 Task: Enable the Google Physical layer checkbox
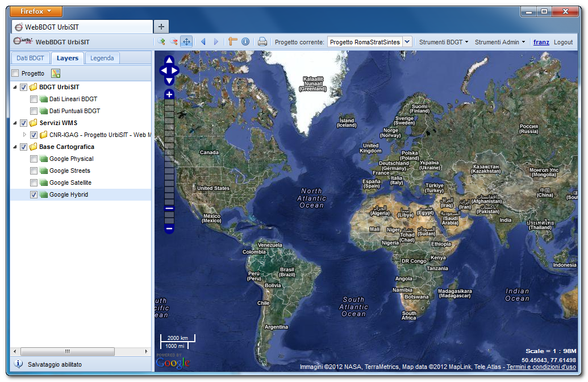34,159
